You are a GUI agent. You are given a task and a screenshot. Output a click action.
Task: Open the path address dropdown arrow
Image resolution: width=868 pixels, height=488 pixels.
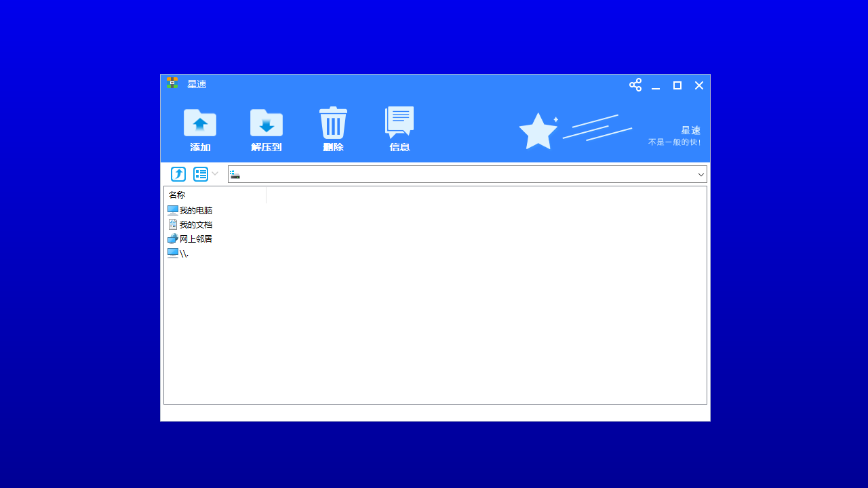701,175
